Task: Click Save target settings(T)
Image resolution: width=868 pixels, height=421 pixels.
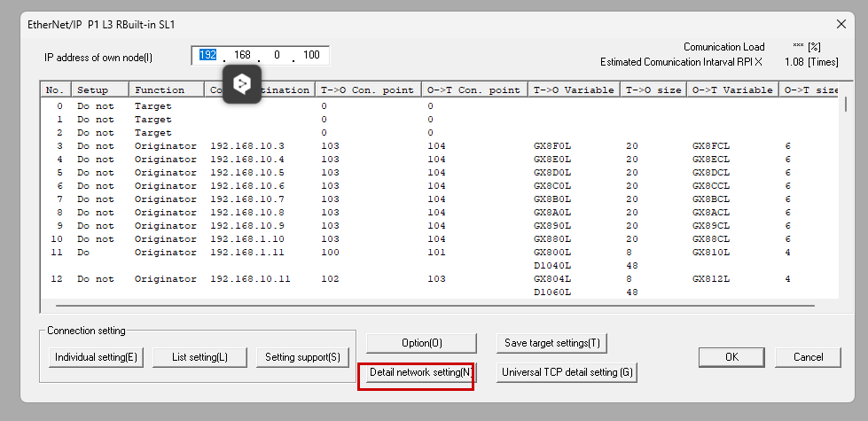Action: [x=551, y=343]
